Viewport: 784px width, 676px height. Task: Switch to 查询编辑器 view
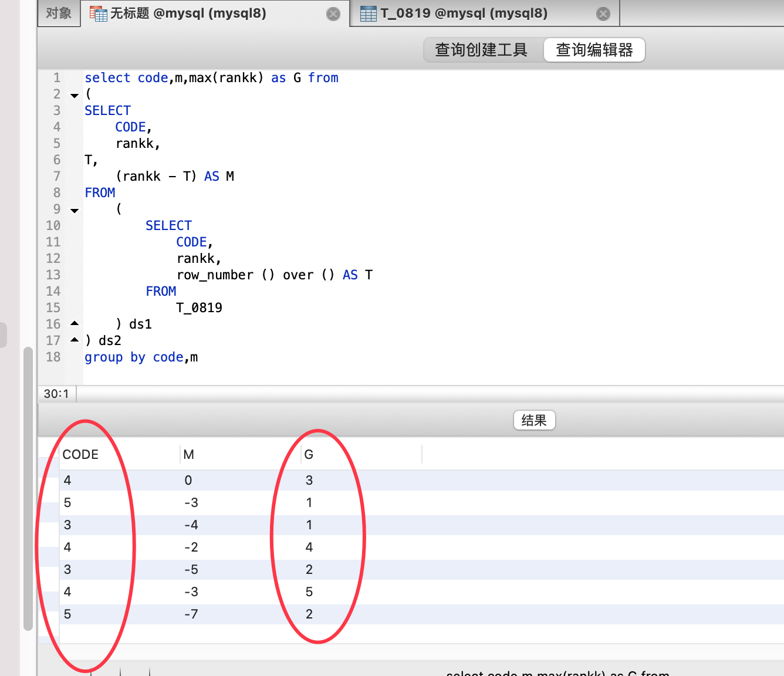click(594, 50)
